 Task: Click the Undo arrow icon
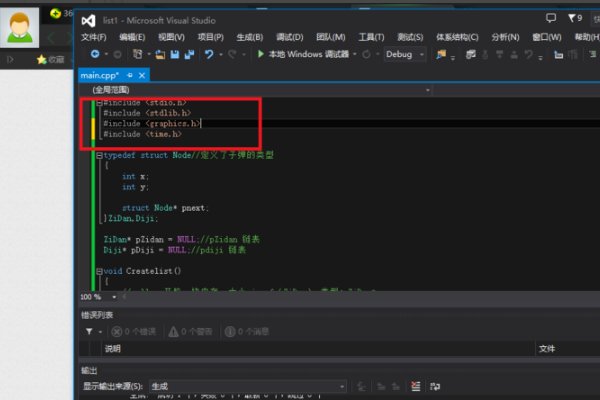click(208, 54)
